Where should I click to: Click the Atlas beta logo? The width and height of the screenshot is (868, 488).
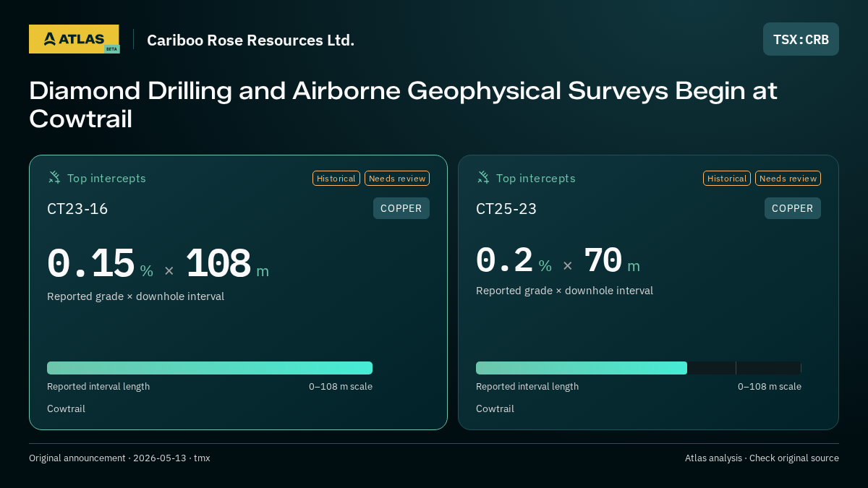click(x=74, y=39)
